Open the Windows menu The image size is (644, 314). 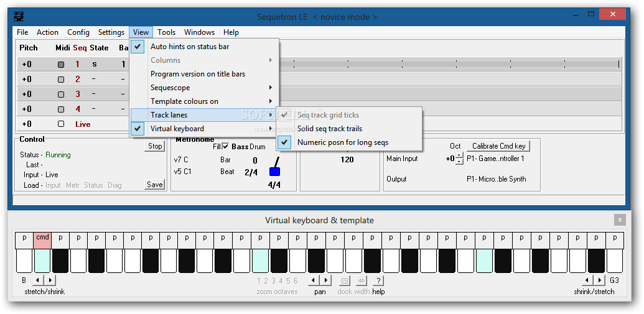199,32
